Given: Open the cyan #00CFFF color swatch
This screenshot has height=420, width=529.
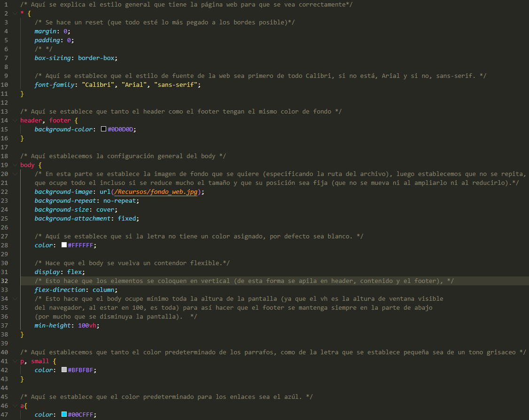Looking at the screenshot, I should [64, 414].
